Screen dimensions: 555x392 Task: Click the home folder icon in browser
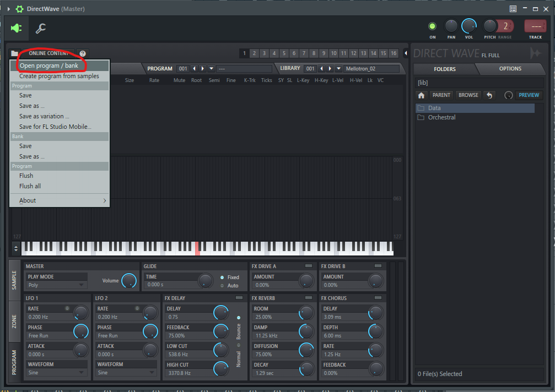tap(422, 95)
